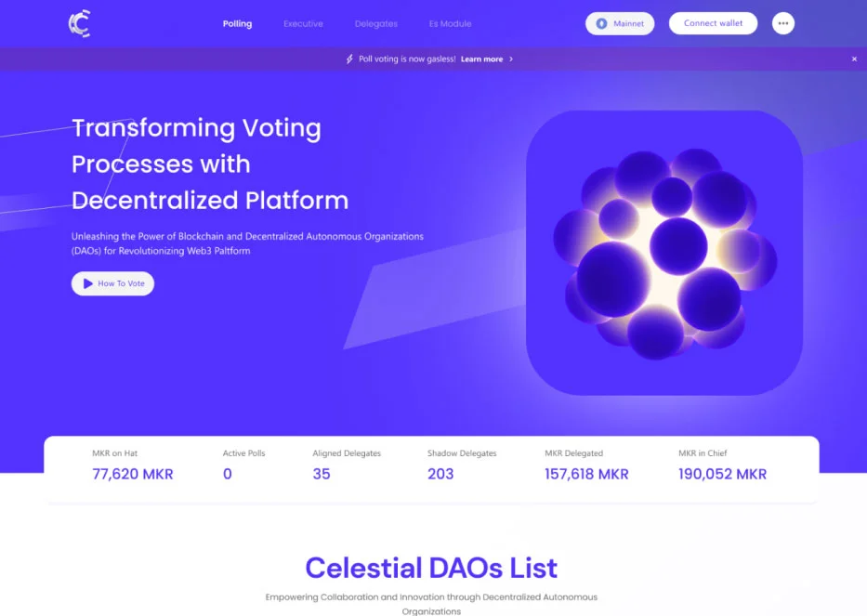The image size is (867, 616).
Task: Click the Celestial logo icon
Action: (78, 23)
